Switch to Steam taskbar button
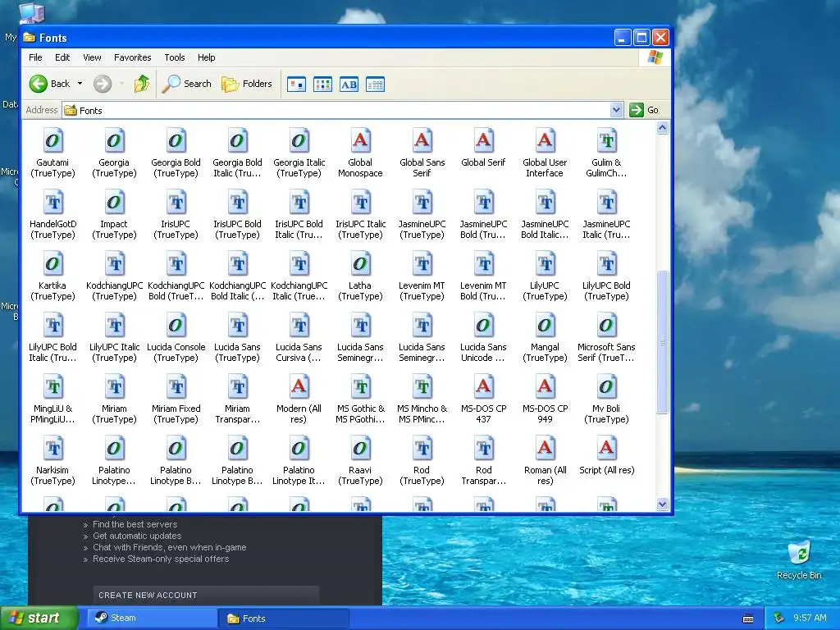The image size is (840, 630). (151, 618)
